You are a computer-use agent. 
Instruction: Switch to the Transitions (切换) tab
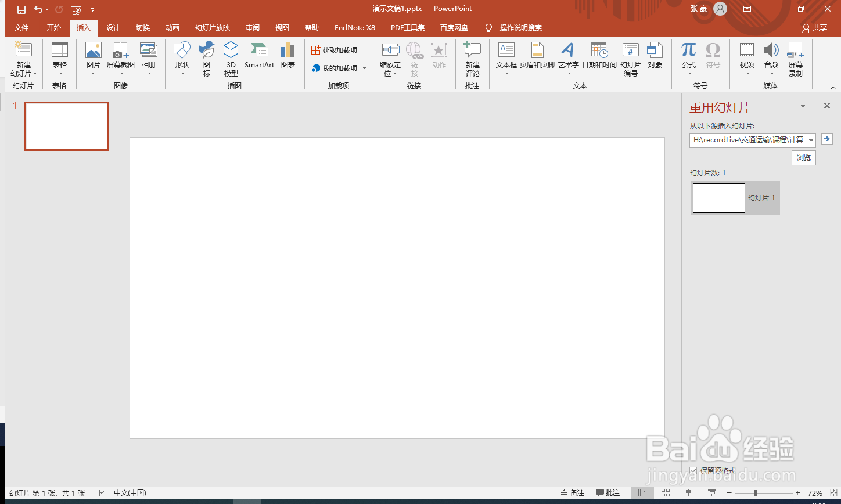pyautogui.click(x=143, y=28)
